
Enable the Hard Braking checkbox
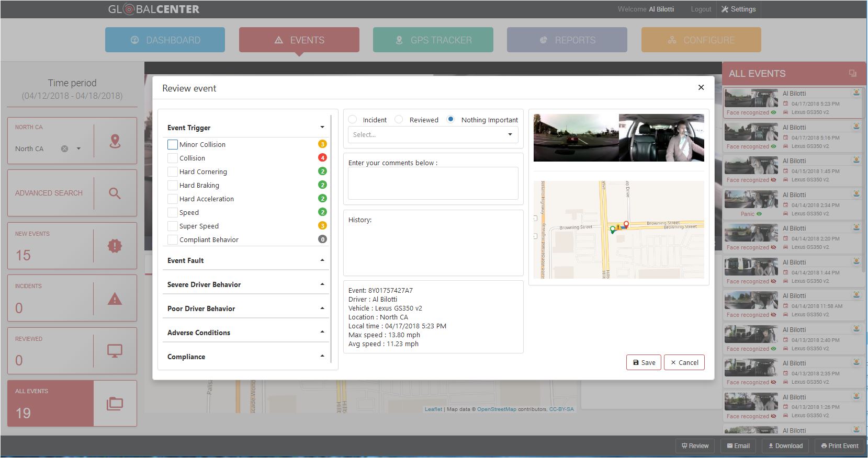(x=172, y=185)
